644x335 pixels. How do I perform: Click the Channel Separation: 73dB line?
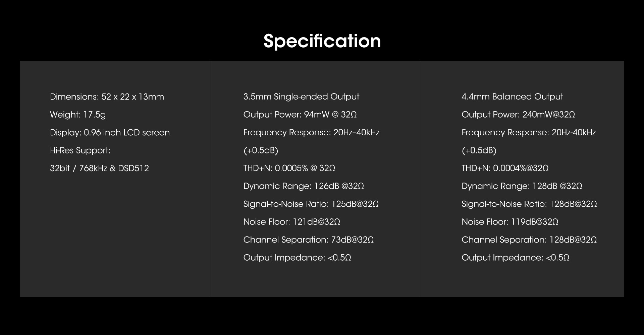click(309, 240)
